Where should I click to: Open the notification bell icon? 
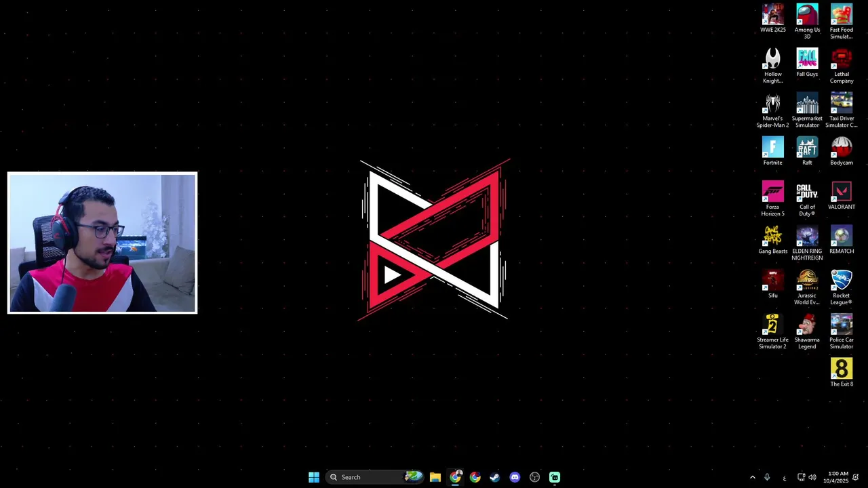click(x=856, y=477)
